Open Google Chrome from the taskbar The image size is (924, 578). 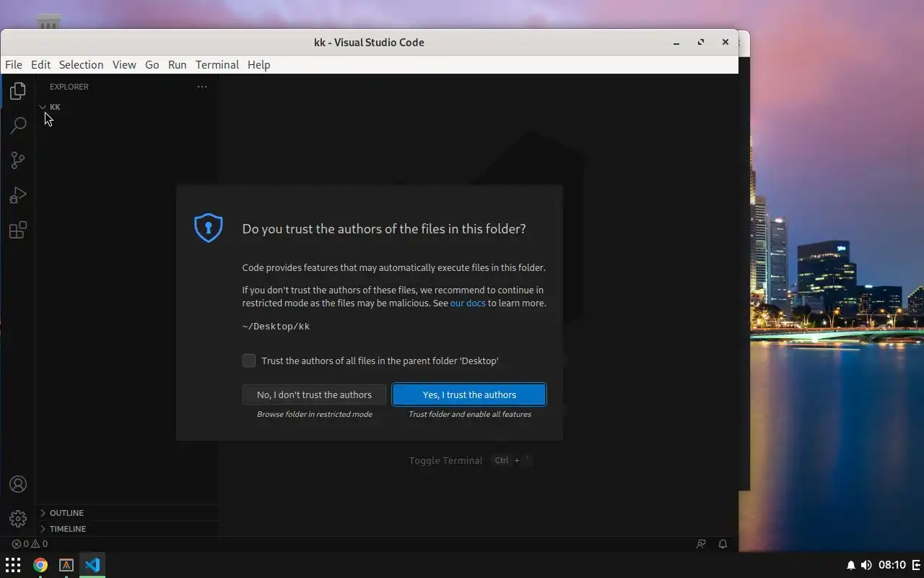point(40,565)
